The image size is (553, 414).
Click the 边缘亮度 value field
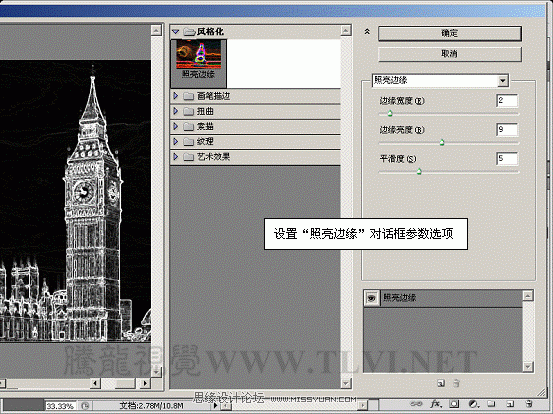pos(507,130)
